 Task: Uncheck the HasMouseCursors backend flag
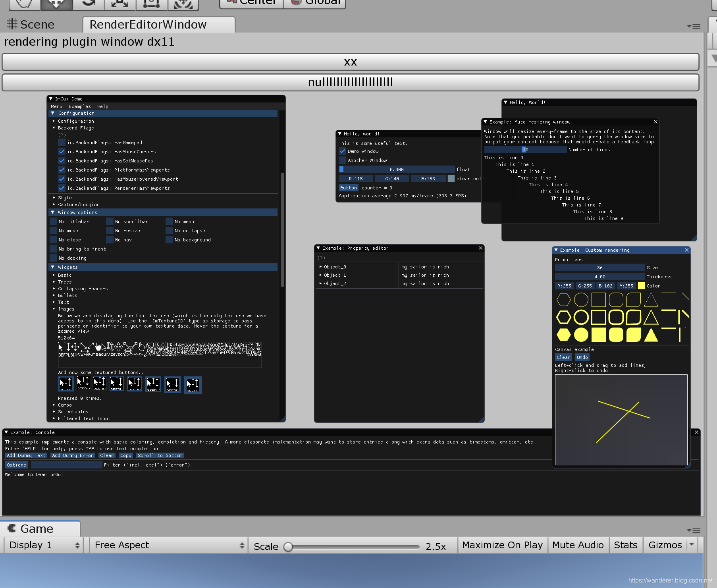pos(62,151)
